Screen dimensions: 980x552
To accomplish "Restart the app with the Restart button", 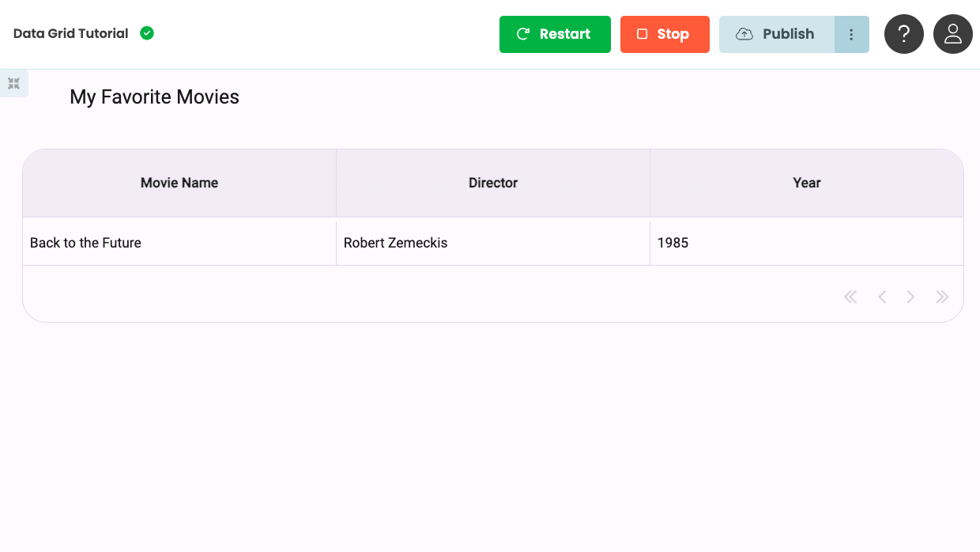I will (555, 34).
